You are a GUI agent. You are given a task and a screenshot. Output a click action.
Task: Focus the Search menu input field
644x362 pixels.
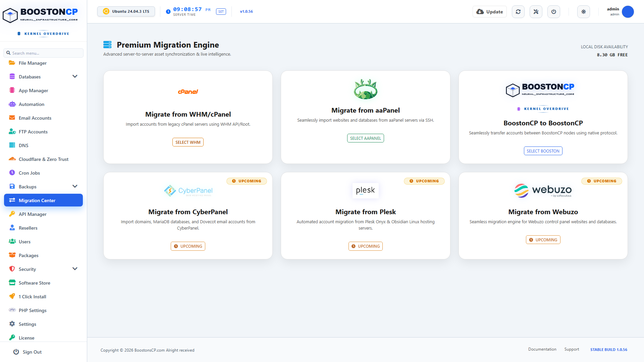click(43, 53)
